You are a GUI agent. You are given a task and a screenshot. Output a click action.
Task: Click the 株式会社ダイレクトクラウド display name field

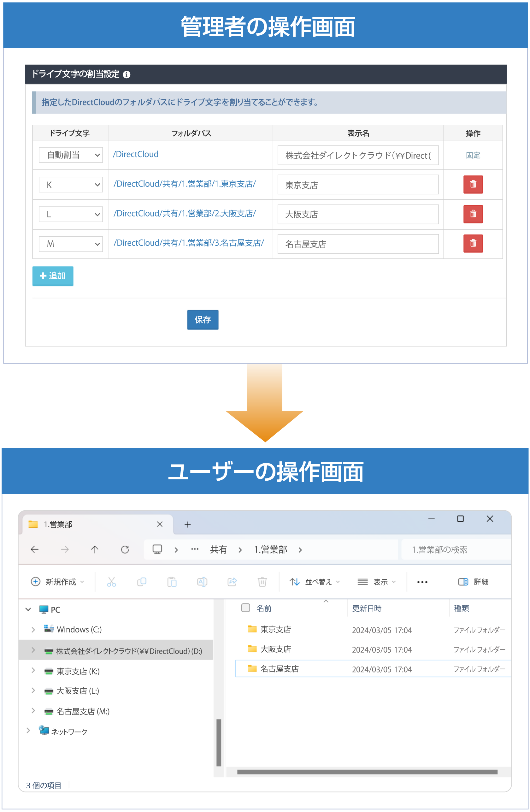click(358, 155)
